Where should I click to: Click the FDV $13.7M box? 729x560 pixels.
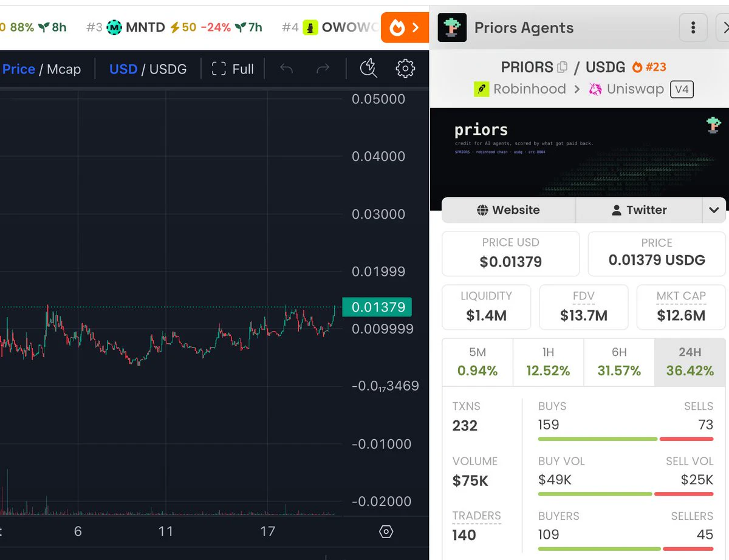(583, 307)
